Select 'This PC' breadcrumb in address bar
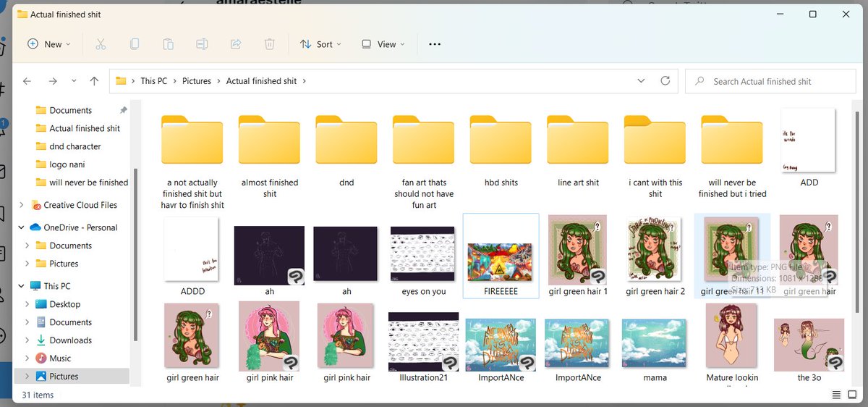Screen dimensions: 868x407 [x=153, y=81]
